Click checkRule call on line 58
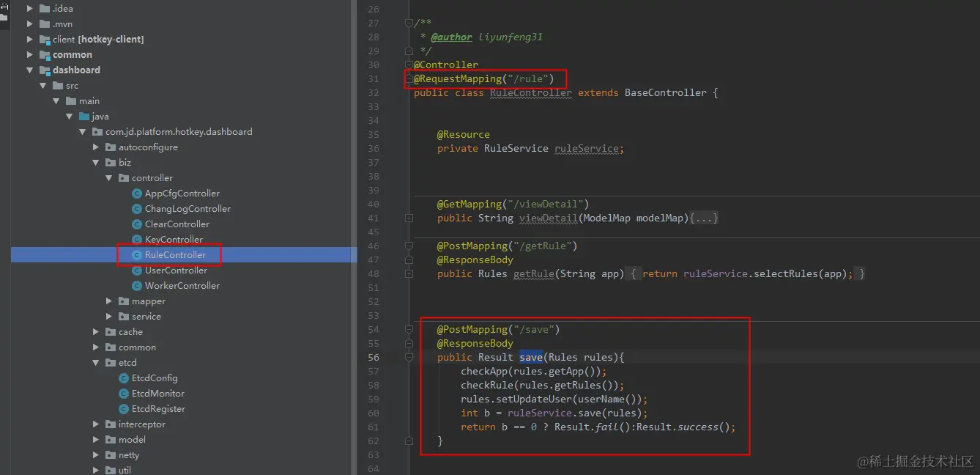This screenshot has width=980, height=475. tap(487, 386)
